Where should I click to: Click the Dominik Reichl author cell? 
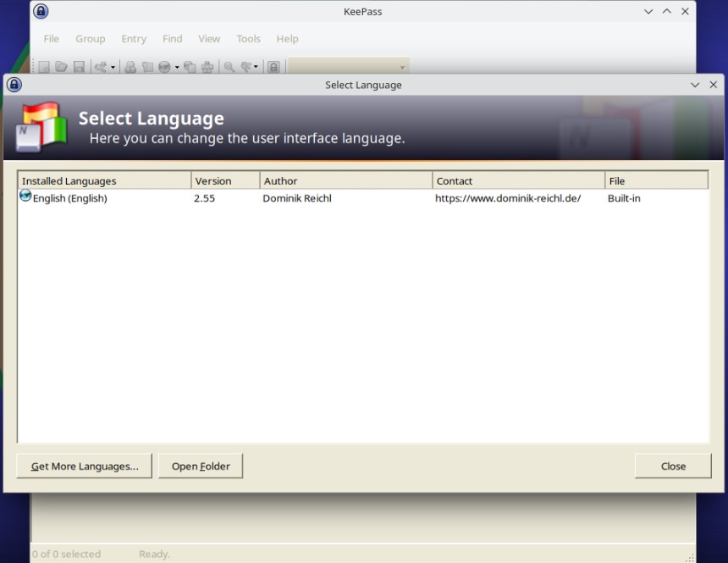(297, 198)
